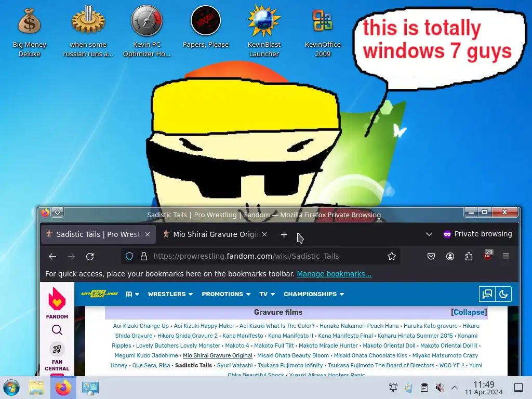Click the Private browsing indicator

tap(478, 234)
